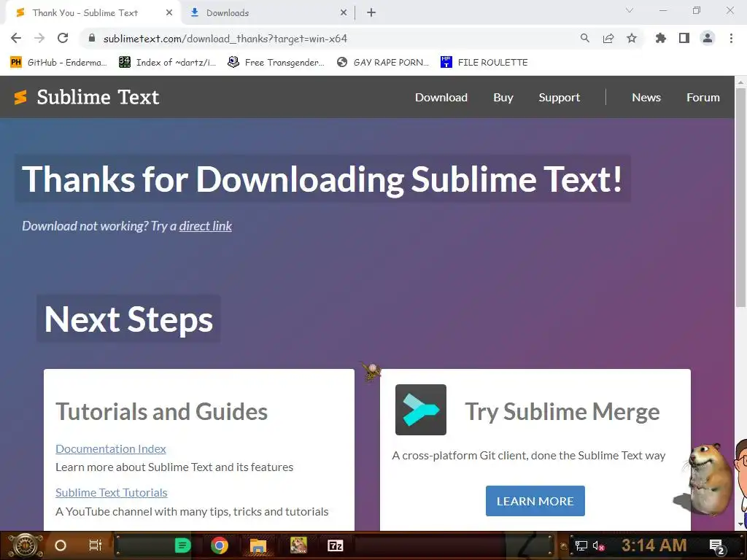Click the direct link download link
The height and width of the screenshot is (560, 747).
click(x=205, y=226)
